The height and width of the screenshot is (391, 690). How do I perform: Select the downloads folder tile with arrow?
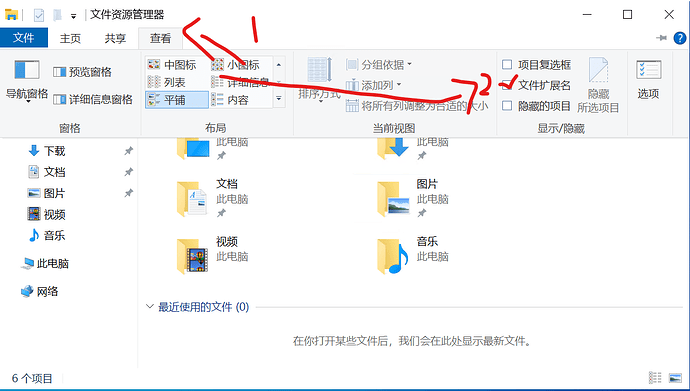(414, 150)
